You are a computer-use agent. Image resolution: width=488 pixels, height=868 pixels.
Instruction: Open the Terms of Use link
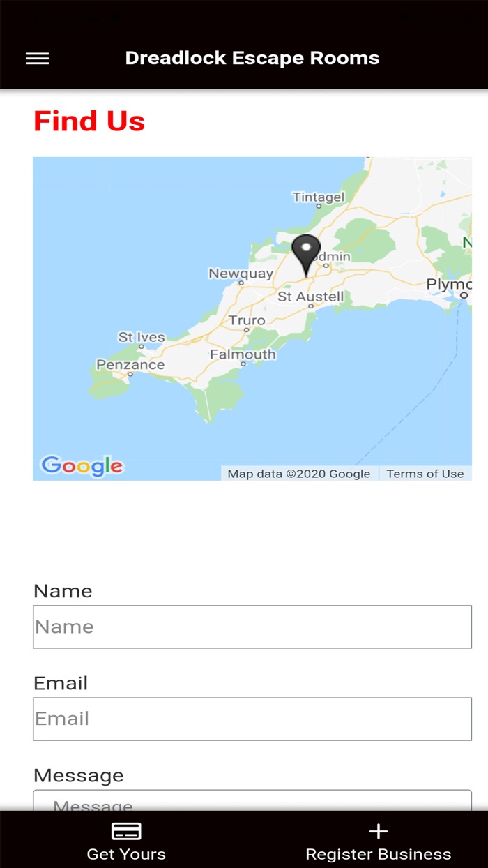pos(425,474)
